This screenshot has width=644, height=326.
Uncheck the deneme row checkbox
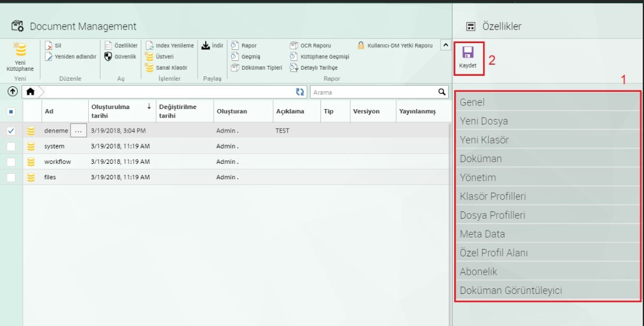[x=10, y=131]
